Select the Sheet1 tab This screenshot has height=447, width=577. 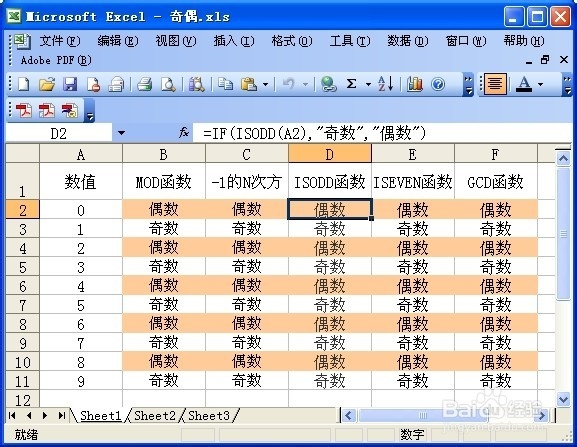coord(100,416)
